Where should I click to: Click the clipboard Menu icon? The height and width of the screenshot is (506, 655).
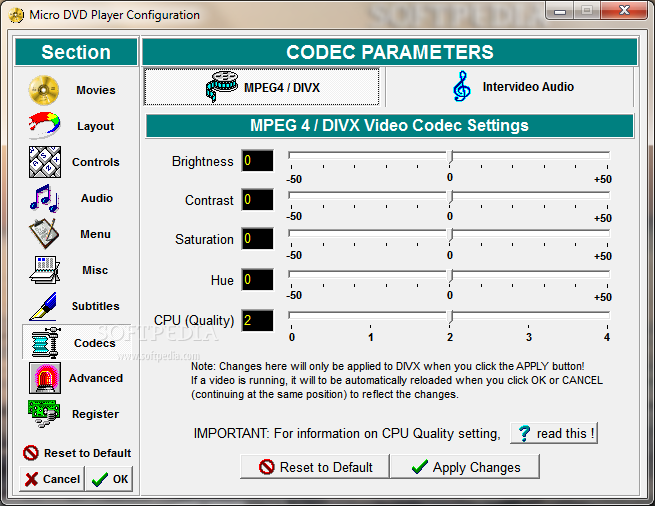click(44, 234)
